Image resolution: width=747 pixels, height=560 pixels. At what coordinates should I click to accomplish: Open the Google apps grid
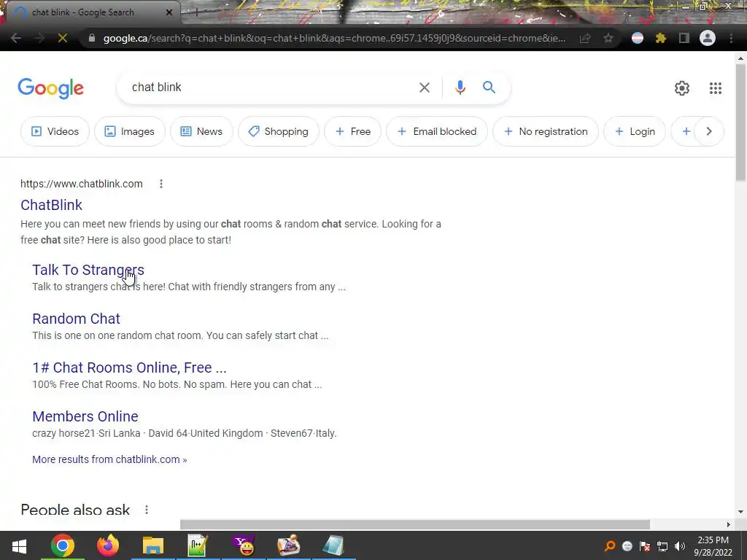(715, 88)
